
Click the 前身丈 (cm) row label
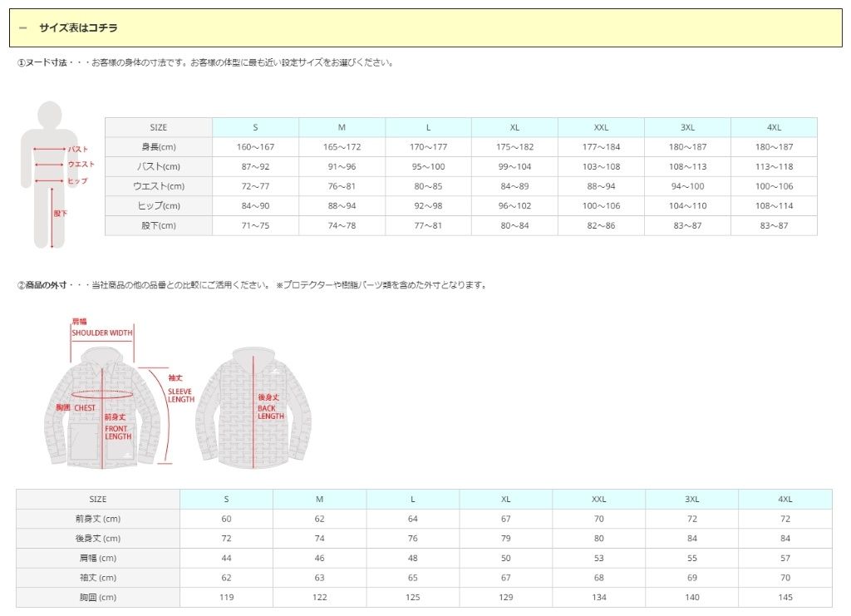98,519
